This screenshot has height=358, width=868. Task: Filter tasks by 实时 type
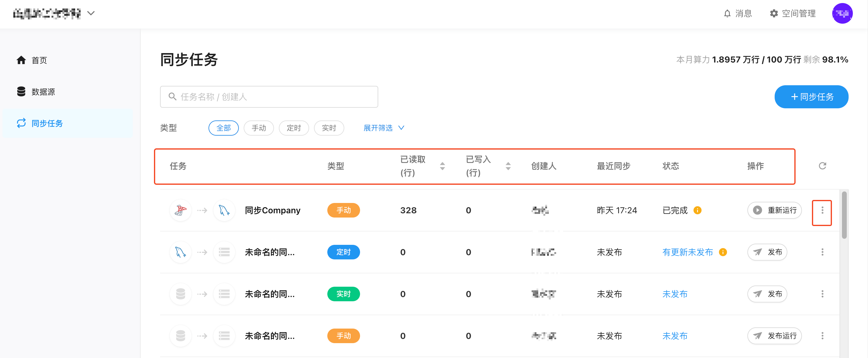pos(329,128)
